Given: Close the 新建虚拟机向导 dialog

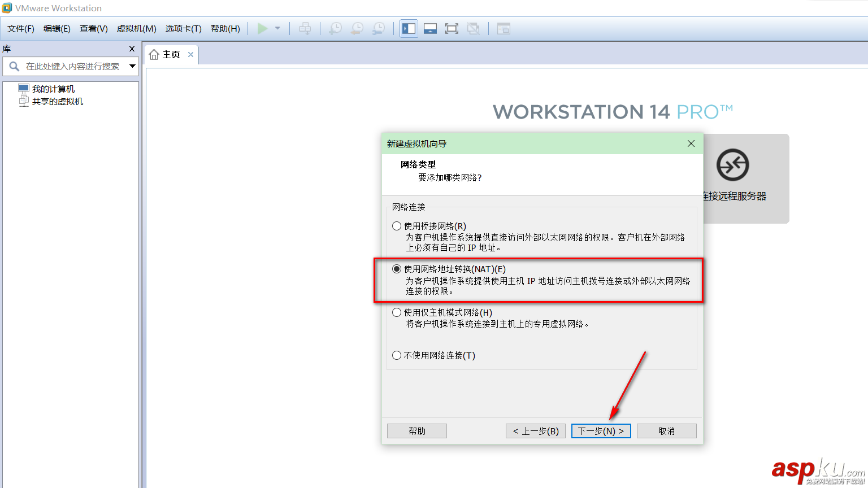Looking at the screenshot, I should tap(691, 143).
